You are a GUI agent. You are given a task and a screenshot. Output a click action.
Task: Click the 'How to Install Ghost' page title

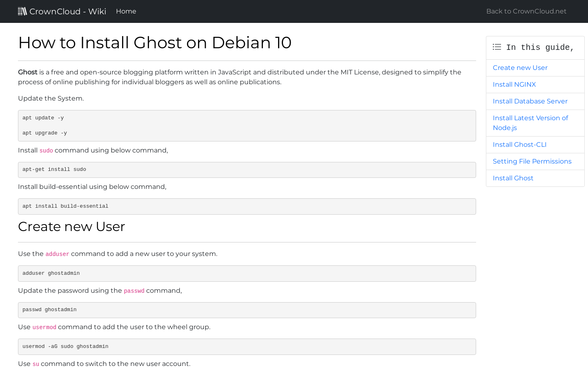coord(155,43)
